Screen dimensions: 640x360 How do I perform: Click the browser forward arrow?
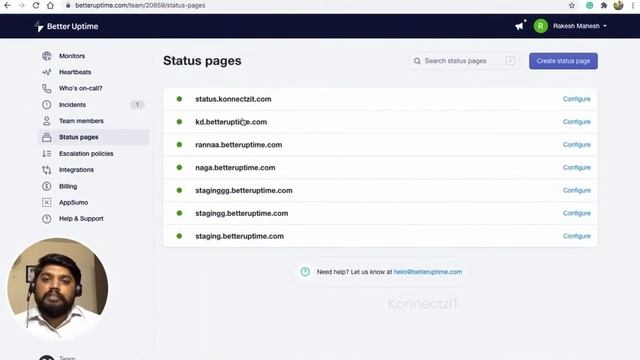(22, 5)
